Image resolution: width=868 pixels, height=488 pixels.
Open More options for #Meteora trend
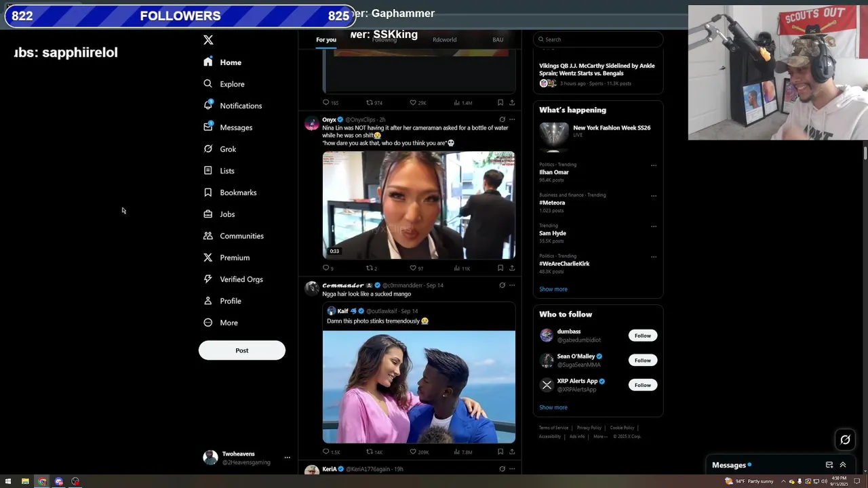point(654,196)
